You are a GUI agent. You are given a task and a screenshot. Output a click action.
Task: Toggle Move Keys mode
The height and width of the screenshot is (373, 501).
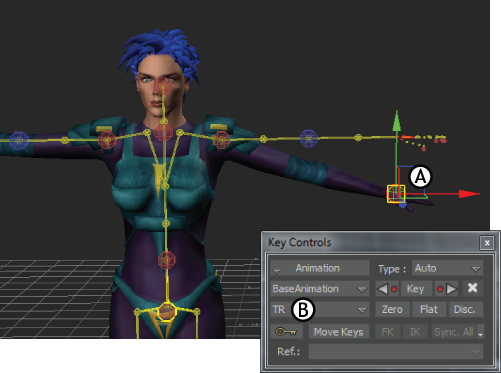point(339,332)
